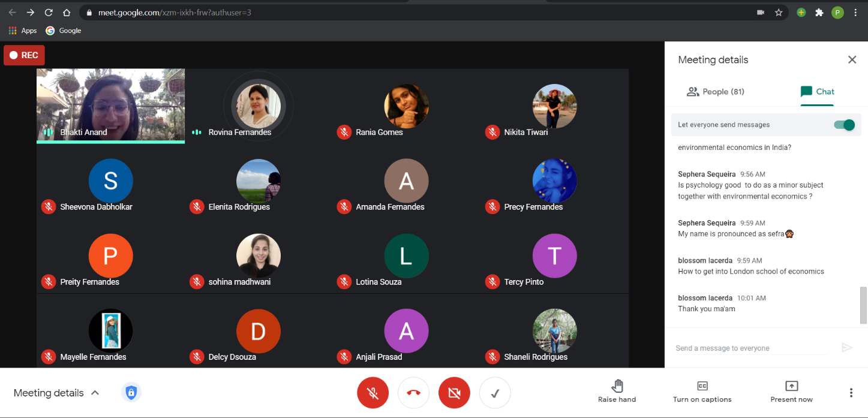Viewport: 868px width, 418px height.
Task: Toggle Let everyone send messages switch
Action: click(x=844, y=125)
